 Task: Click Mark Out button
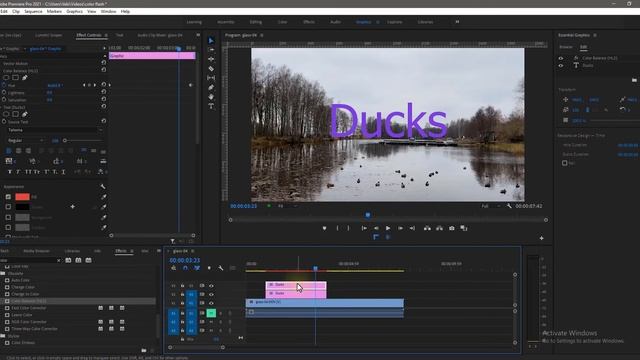click(x=348, y=228)
